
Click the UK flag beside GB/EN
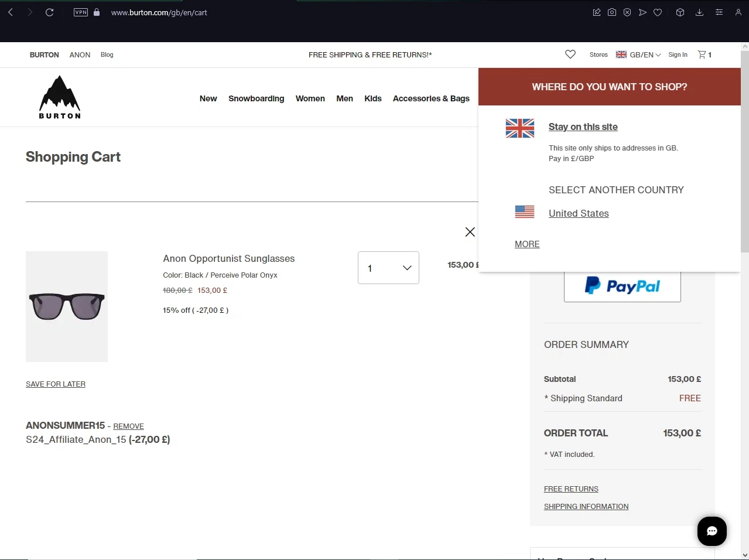pyautogui.click(x=621, y=54)
